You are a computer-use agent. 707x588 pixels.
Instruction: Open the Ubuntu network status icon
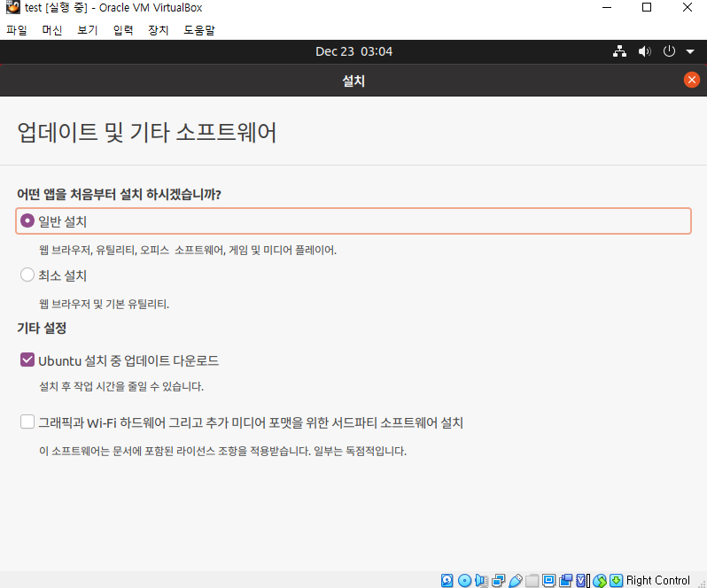pos(619,51)
